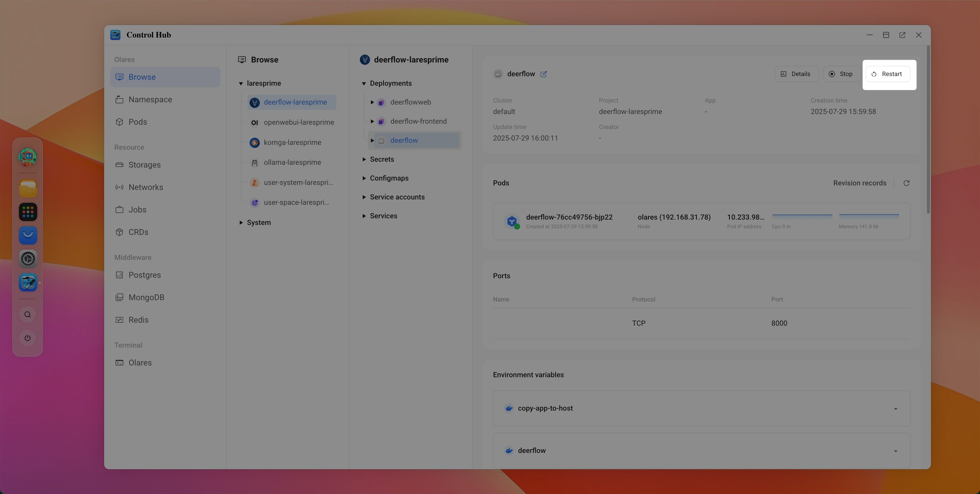Restart the deerflow deployment

coord(887,74)
